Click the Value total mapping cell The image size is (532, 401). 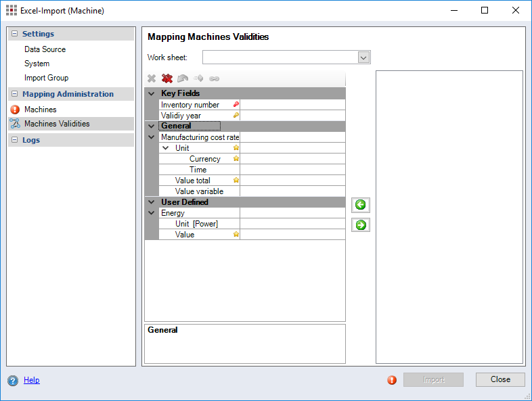click(x=292, y=181)
